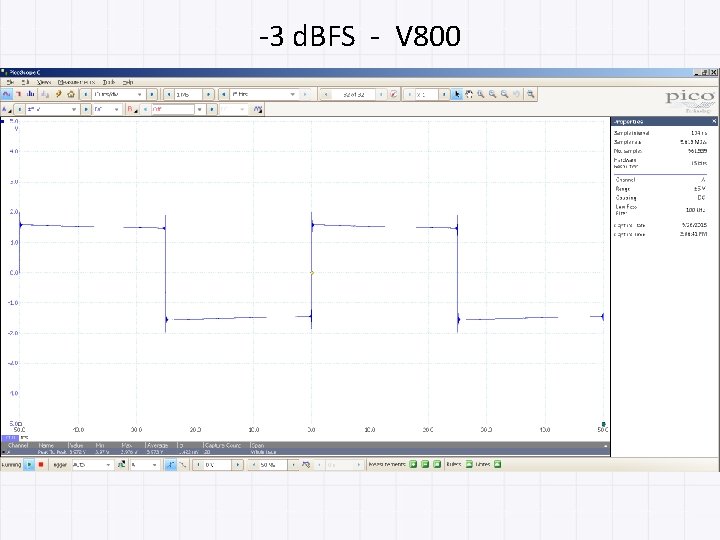Click the clear buffer icon

(x=394, y=94)
